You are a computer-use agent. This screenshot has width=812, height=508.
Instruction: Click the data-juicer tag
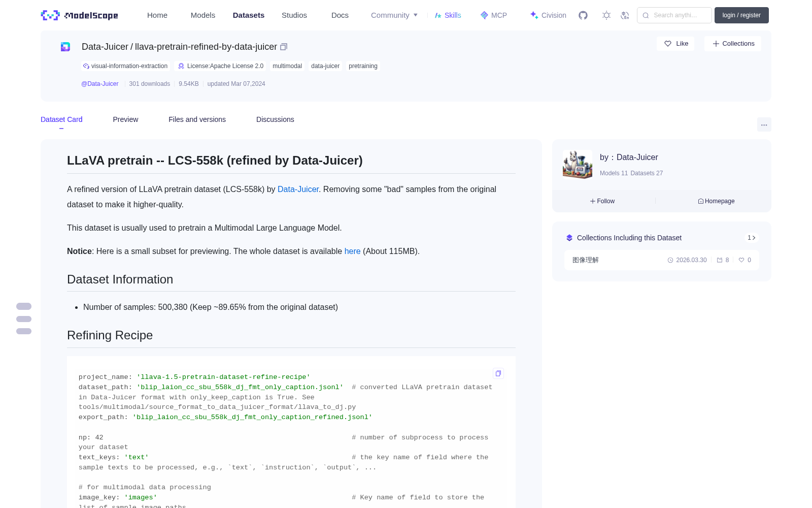click(325, 66)
